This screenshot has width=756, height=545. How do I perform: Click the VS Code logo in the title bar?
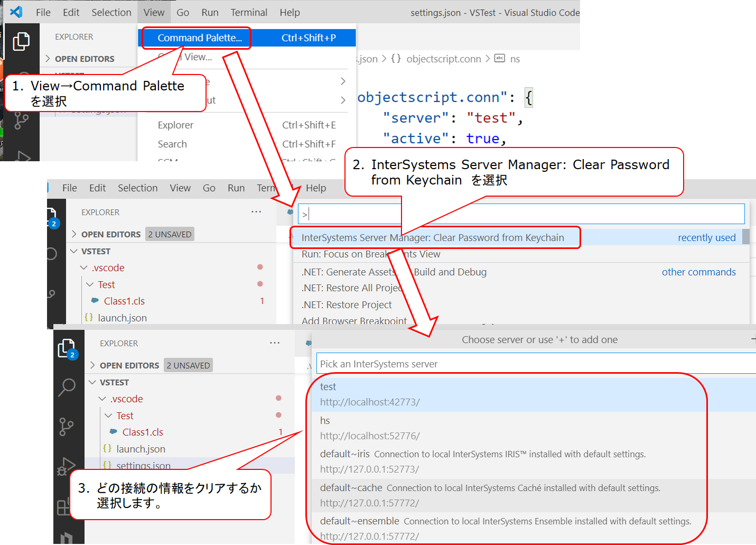point(16,12)
